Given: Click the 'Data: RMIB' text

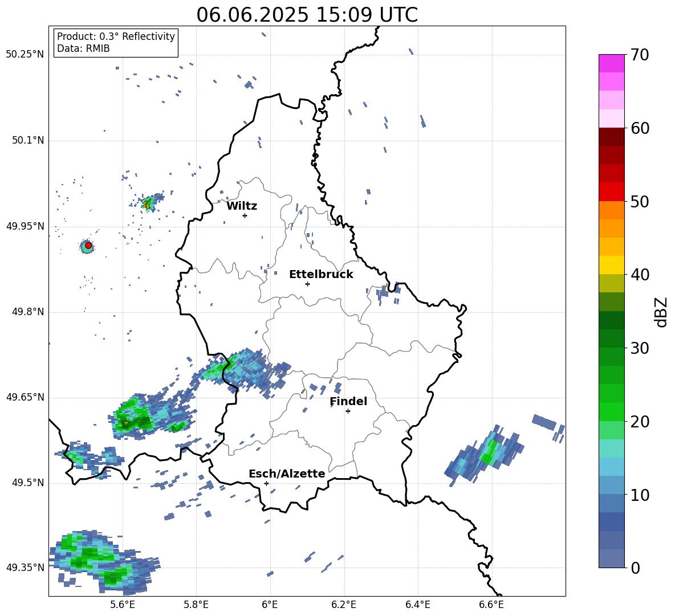Looking at the screenshot, I should pyautogui.click(x=83, y=48).
